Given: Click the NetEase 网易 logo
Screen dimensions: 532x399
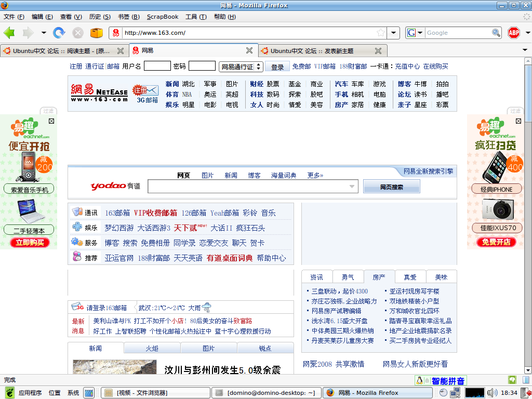Looking at the screenshot, I should [99, 93].
